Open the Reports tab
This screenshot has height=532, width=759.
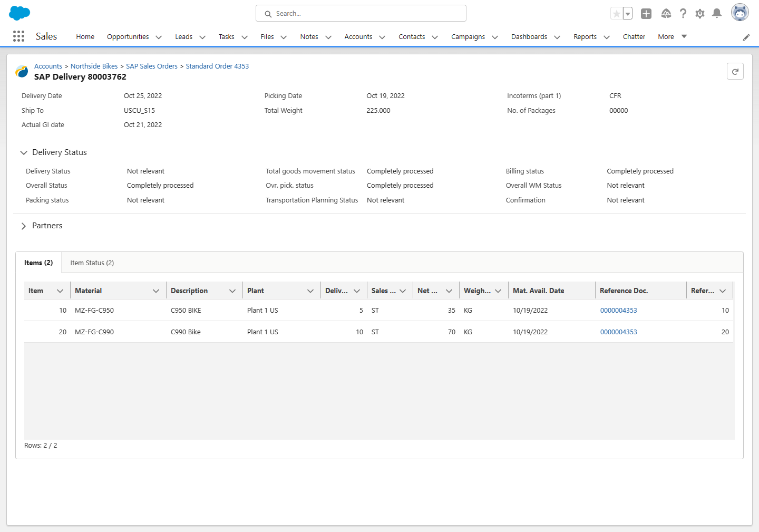pyautogui.click(x=585, y=36)
